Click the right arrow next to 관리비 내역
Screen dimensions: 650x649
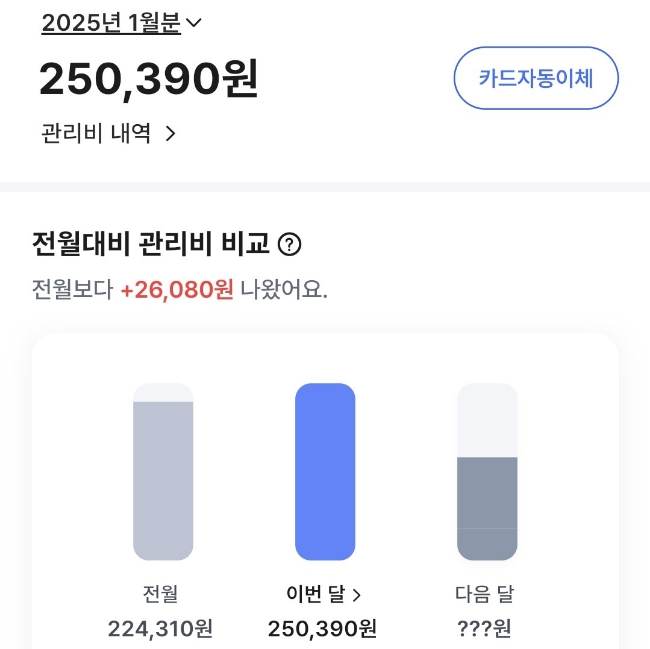coord(170,134)
